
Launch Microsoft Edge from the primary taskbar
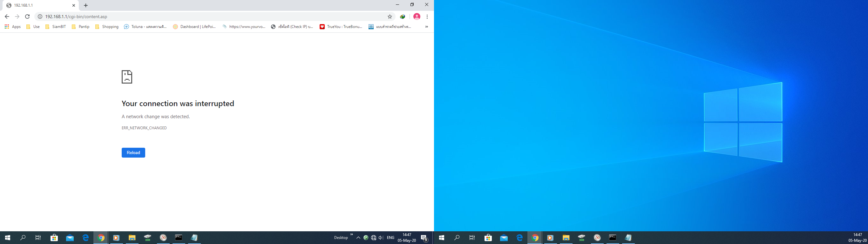[85, 238]
